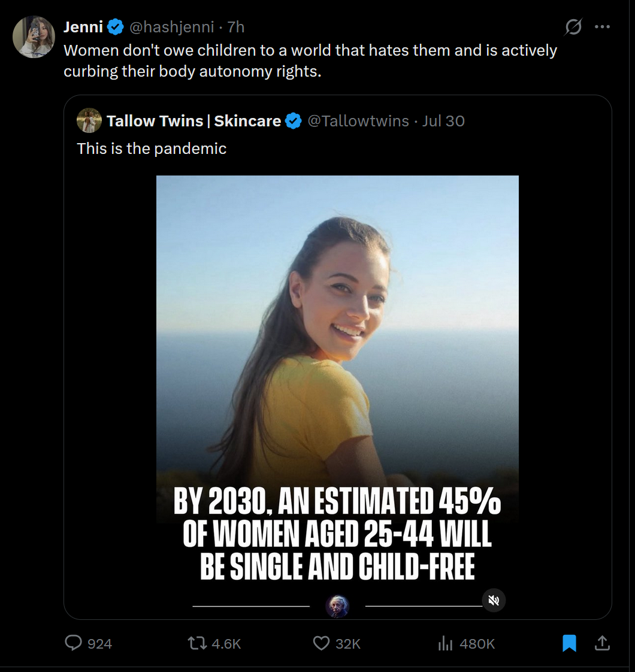Open the 7h timestamp link

tap(236, 27)
